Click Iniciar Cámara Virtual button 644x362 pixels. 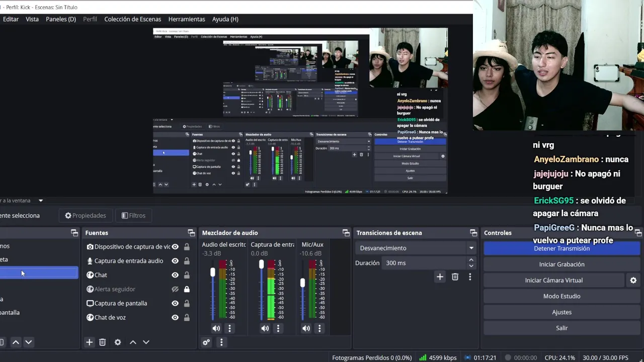[x=554, y=280]
